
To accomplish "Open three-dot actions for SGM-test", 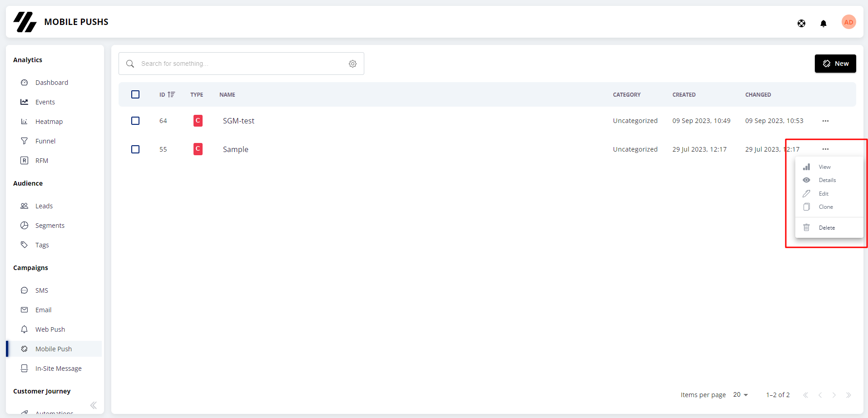I will (x=825, y=121).
